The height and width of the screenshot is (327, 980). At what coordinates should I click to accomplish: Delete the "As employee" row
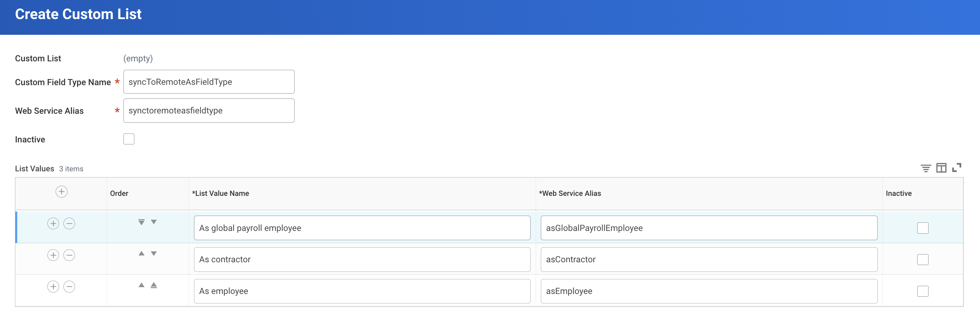[69, 287]
